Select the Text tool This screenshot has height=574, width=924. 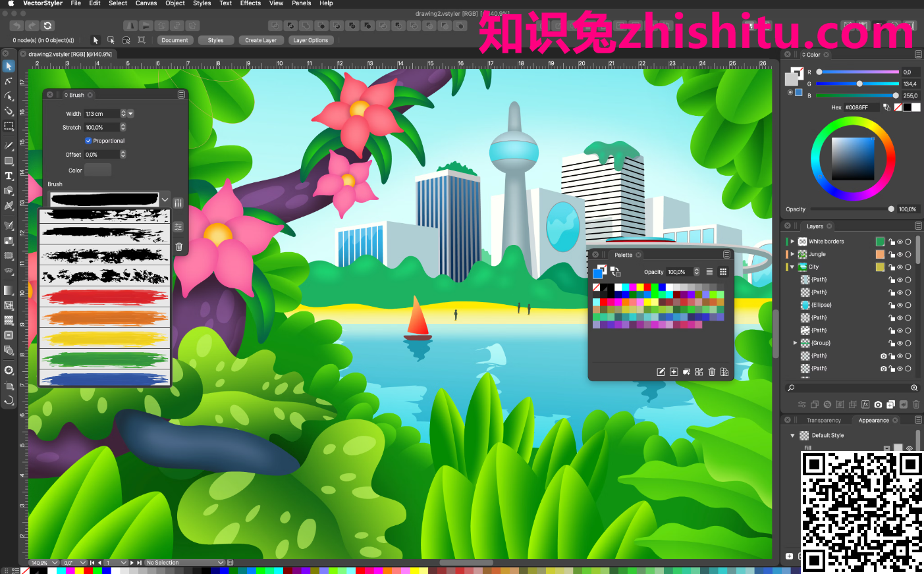[x=9, y=176]
